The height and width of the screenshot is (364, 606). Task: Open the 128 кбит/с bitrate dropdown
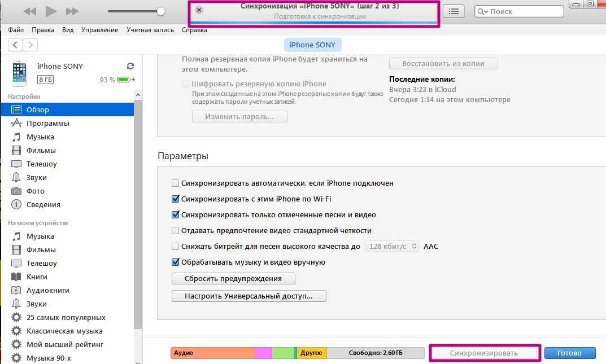coord(392,246)
